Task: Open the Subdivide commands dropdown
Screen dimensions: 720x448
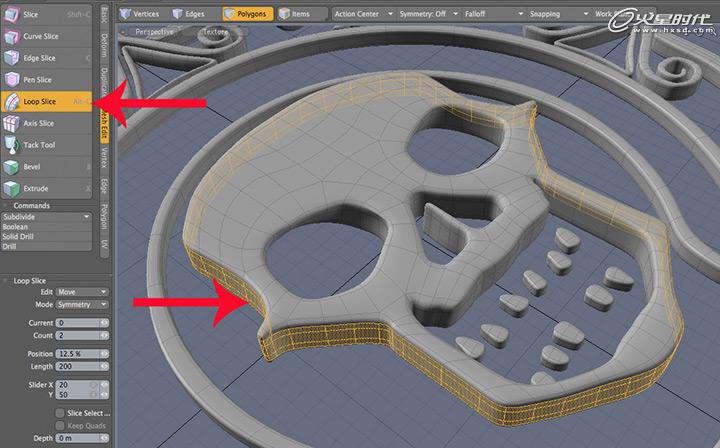Action: click(x=46, y=217)
